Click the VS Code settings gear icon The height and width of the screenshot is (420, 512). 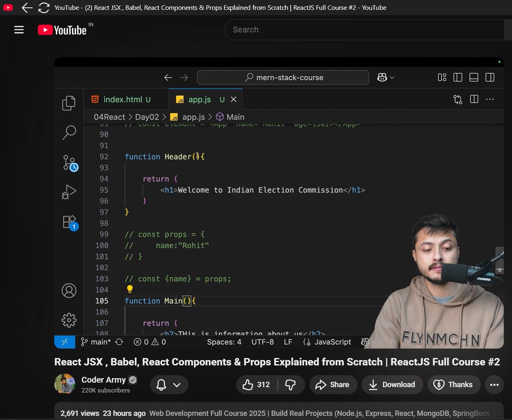coord(69,320)
